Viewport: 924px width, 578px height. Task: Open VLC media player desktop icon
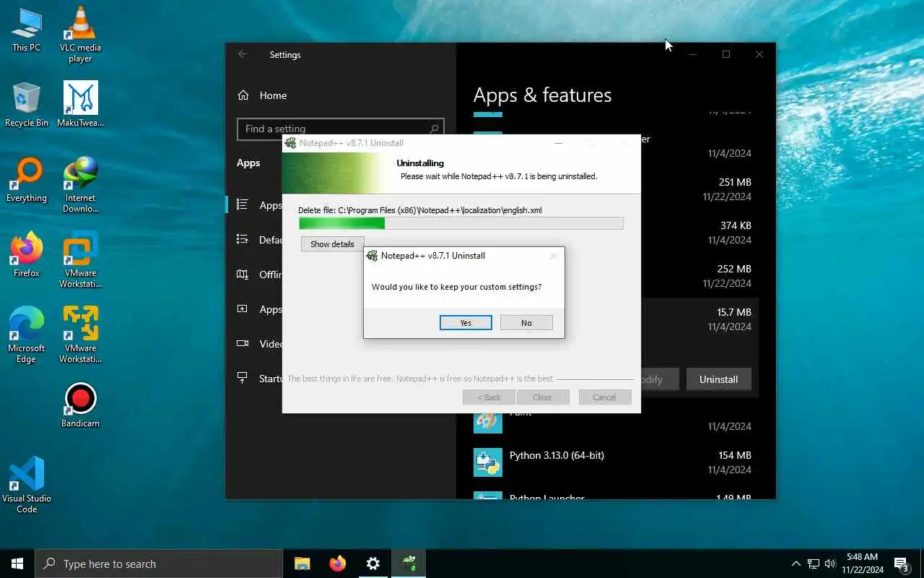click(x=80, y=35)
